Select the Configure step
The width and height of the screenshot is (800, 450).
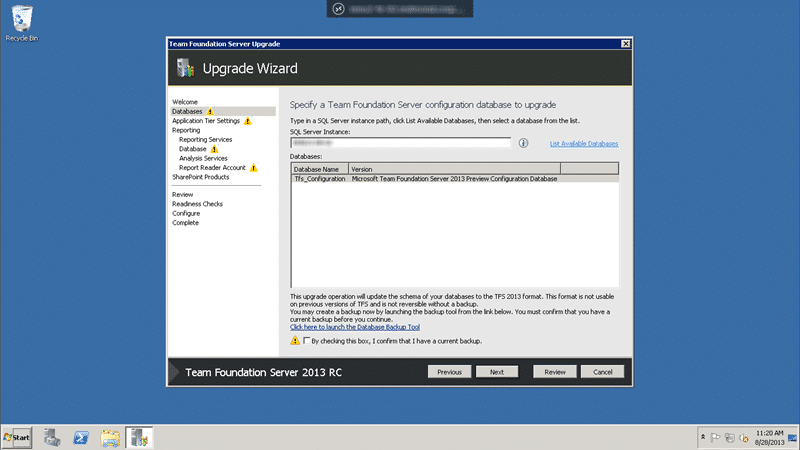(x=186, y=213)
